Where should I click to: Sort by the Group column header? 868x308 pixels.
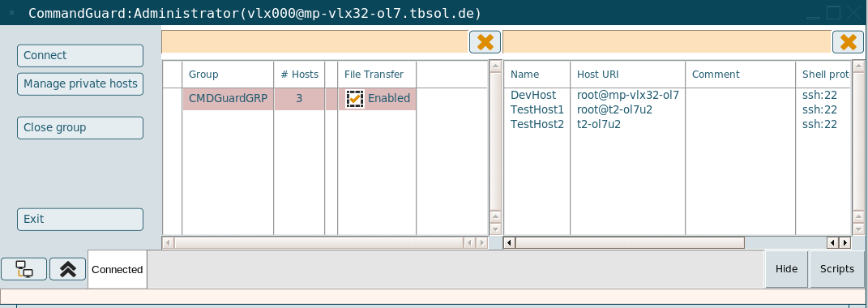228,75
